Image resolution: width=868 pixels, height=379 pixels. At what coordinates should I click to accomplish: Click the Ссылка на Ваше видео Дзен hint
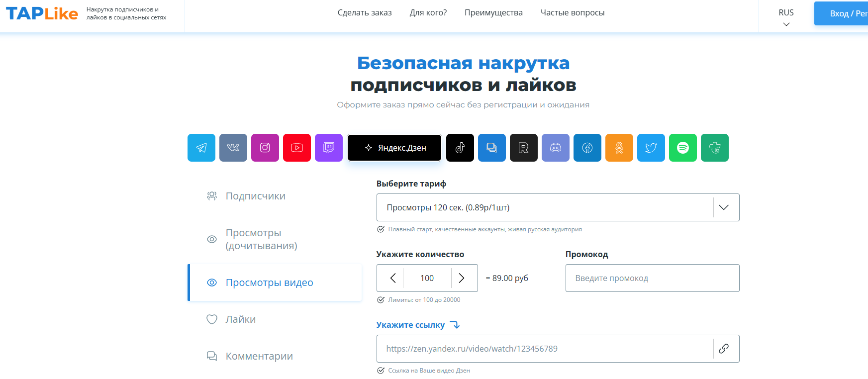pos(429,371)
